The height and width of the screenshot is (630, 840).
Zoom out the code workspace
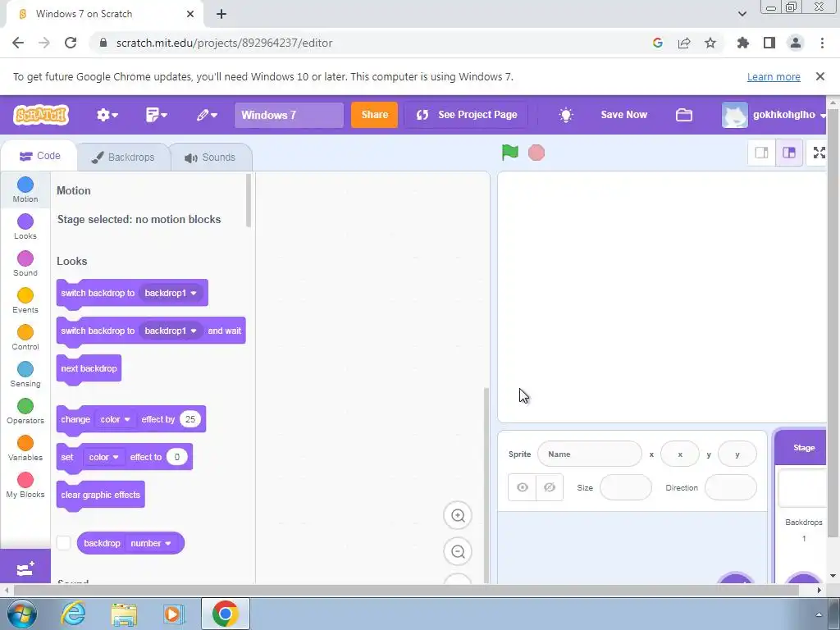click(458, 552)
